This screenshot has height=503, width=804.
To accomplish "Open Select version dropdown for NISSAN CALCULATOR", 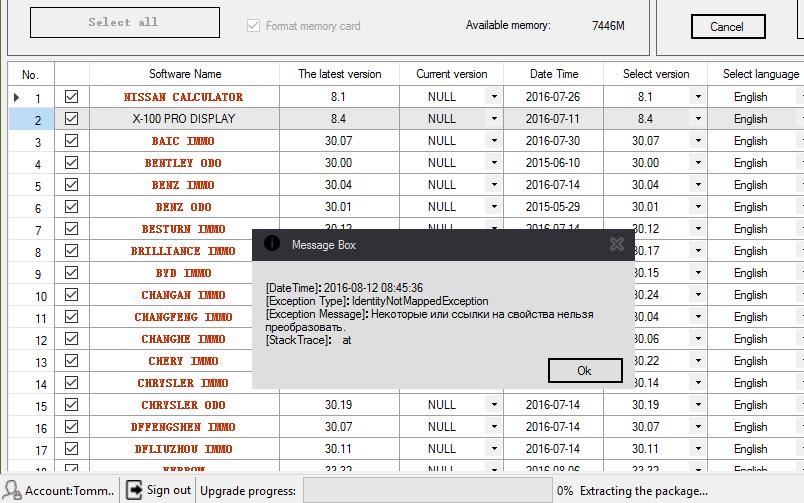I will coord(698,96).
